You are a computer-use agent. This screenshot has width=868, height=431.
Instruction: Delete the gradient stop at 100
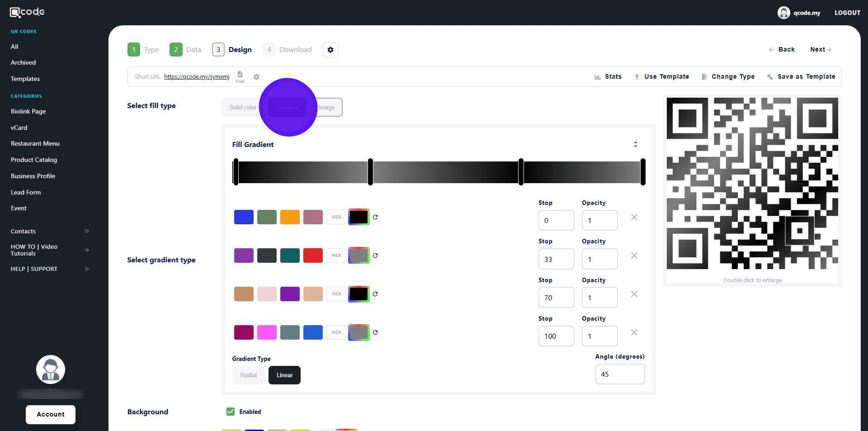coord(634,332)
